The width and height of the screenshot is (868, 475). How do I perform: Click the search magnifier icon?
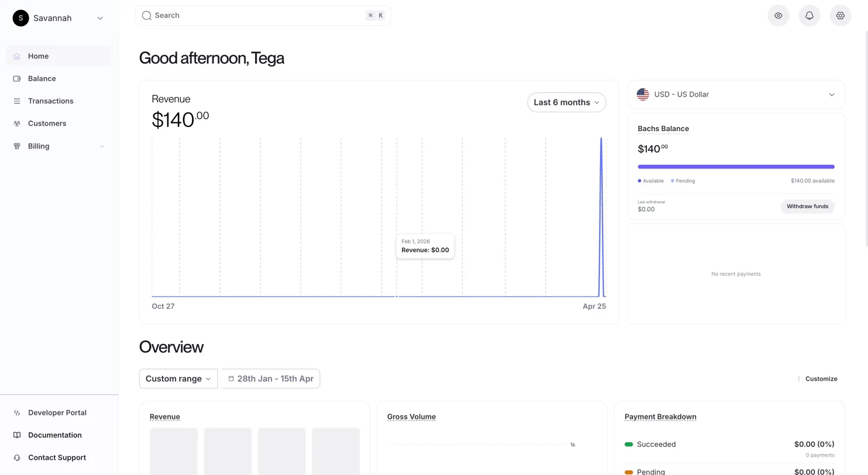pos(147,16)
